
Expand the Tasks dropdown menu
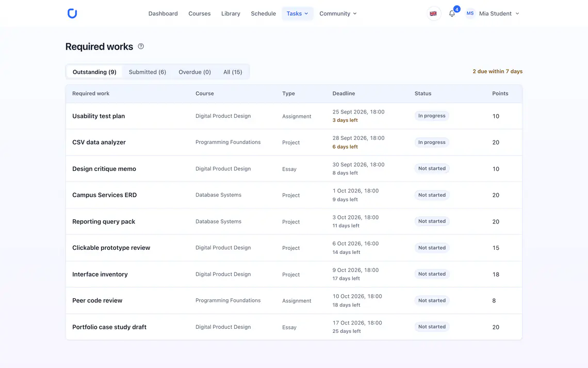pos(298,13)
